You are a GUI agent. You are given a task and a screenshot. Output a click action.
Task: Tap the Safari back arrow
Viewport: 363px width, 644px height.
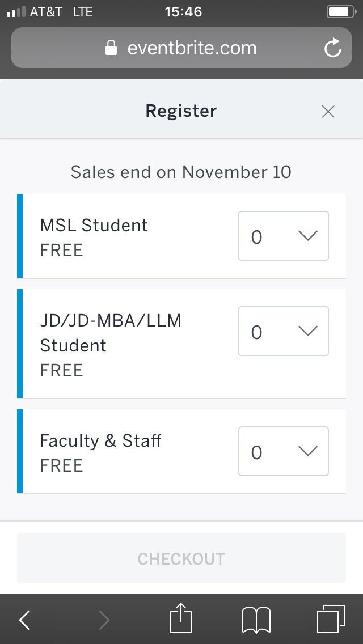(25, 620)
